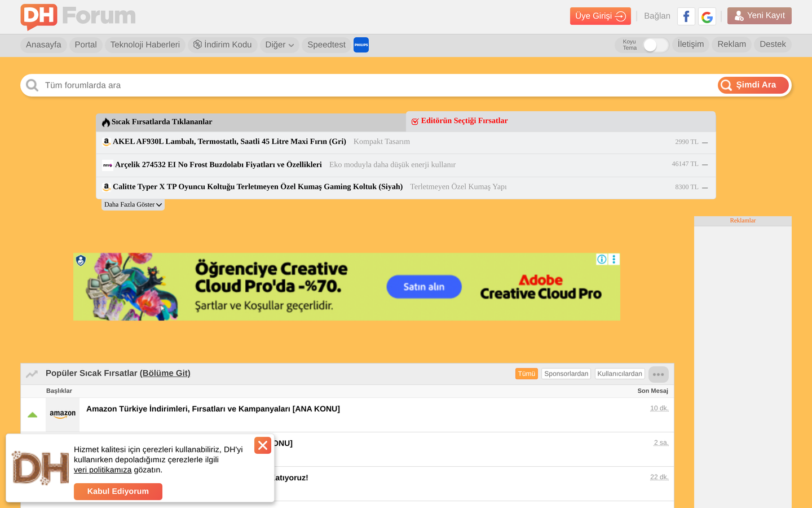Screen dimensions: 812x508
Task: Click the 2 sa. last message time
Action: [x=661, y=443]
